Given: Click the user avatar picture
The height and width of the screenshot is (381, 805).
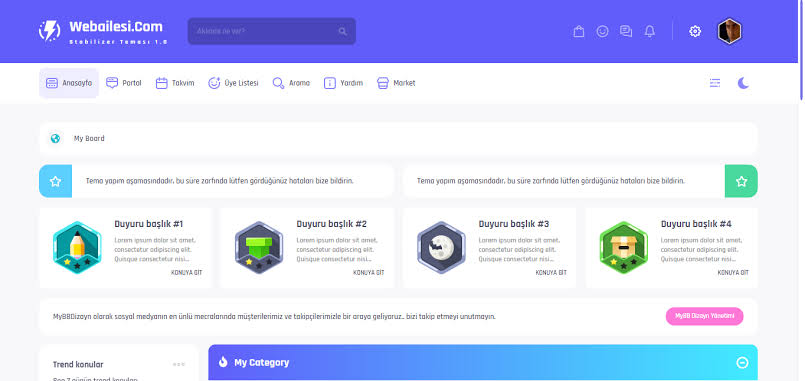Looking at the screenshot, I should (x=729, y=31).
